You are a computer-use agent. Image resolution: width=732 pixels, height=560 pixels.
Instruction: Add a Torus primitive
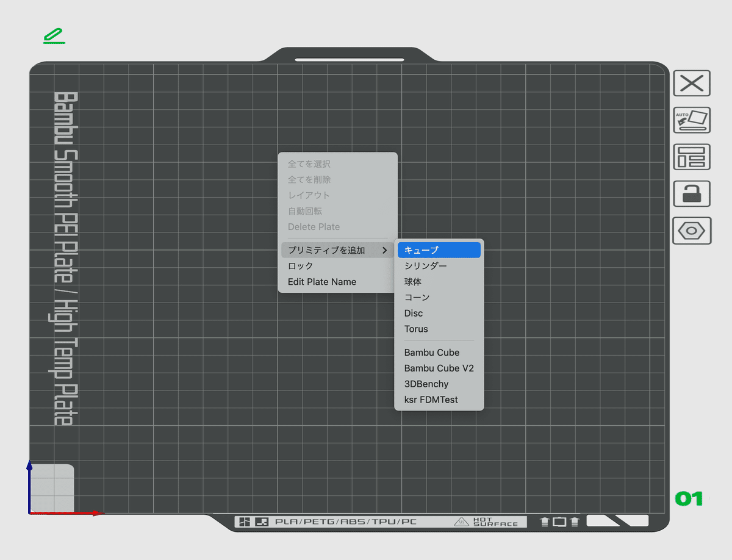pyautogui.click(x=439, y=329)
